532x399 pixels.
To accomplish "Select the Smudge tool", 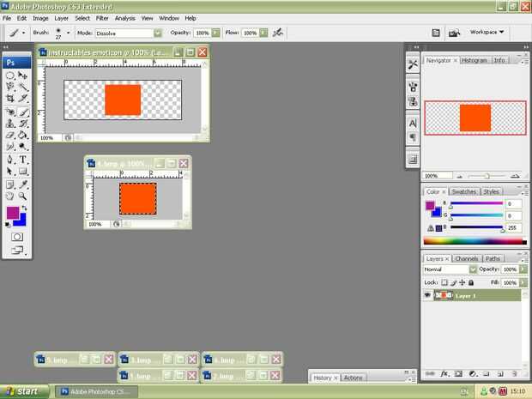I will [x=9, y=147].
